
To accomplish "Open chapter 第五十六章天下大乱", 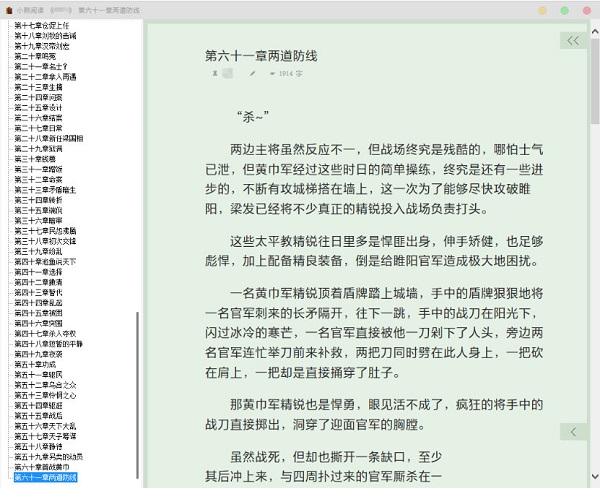I will pos(45,426).
